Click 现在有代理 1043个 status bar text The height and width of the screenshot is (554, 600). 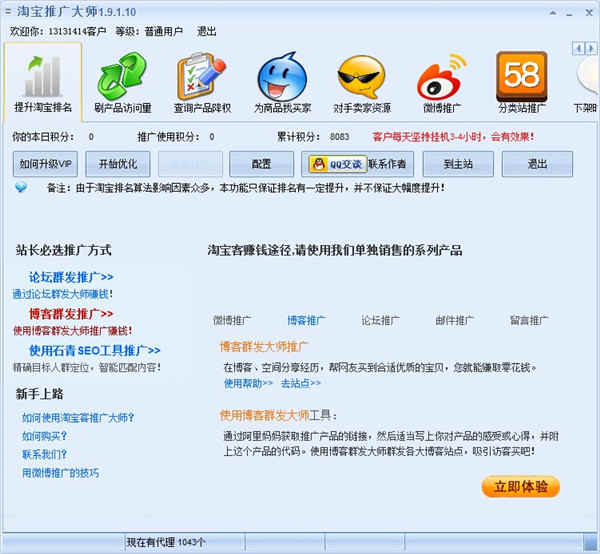(166, 542)
